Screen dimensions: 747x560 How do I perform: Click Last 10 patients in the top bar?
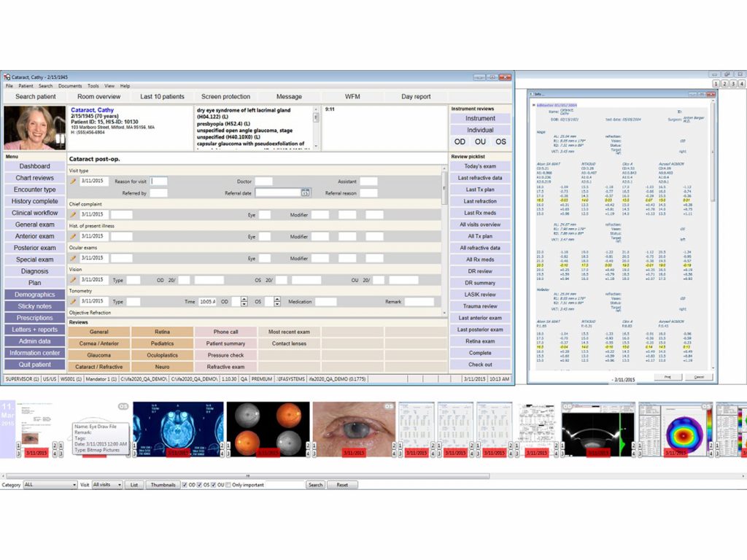[160, 96]
